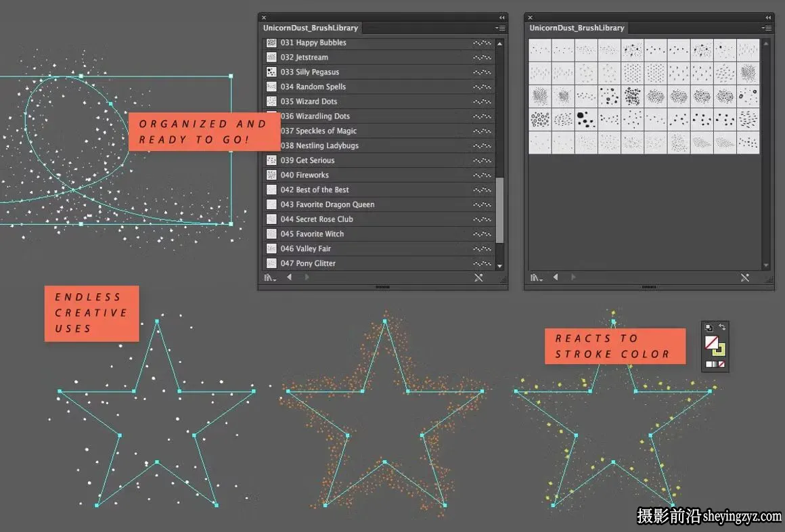The width and height of the screenshot is (785, 532).
Task: Click the 039 Get Serious brush preview icon
Action: tap(271, 160)
